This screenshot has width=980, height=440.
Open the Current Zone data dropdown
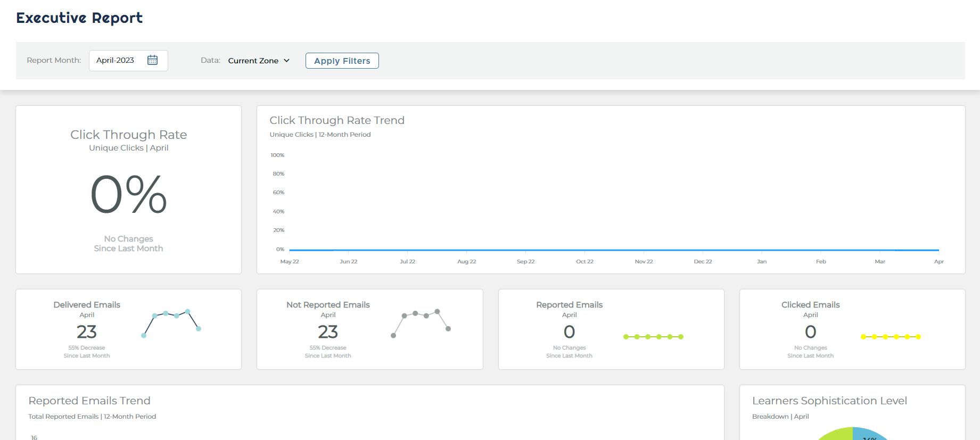pos(259,61)
